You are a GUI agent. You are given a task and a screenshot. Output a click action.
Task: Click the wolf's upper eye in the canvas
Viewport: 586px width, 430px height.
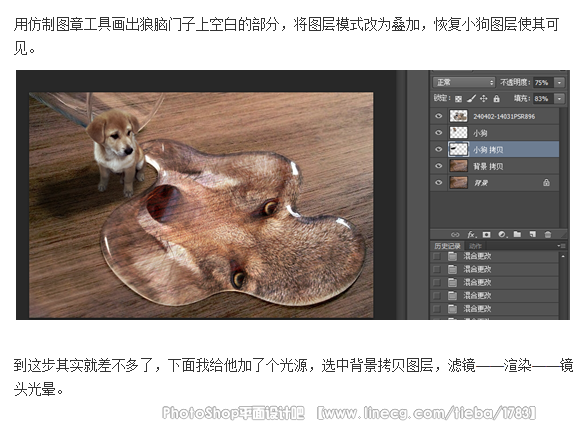tap(270, 207)
